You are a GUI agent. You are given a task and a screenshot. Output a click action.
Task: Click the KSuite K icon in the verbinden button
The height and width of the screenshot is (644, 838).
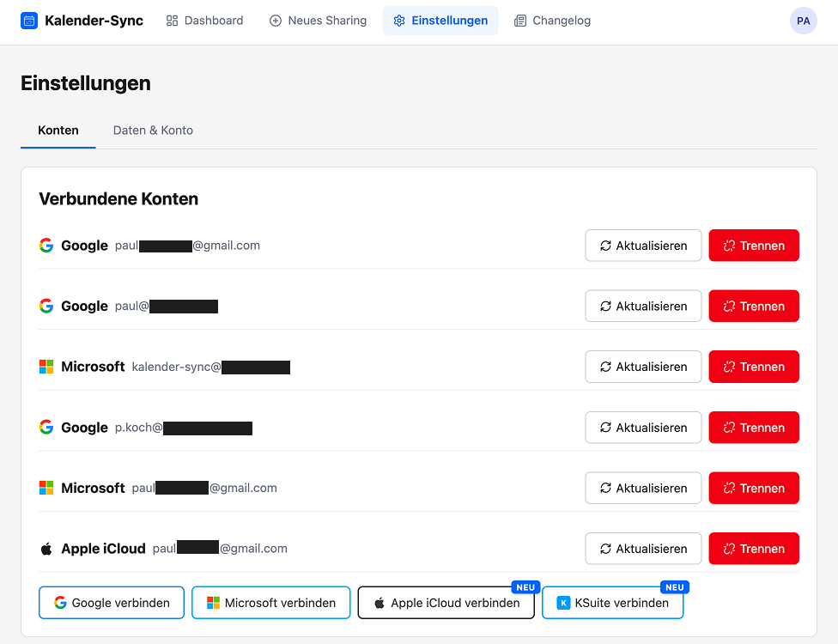(565, 603)
